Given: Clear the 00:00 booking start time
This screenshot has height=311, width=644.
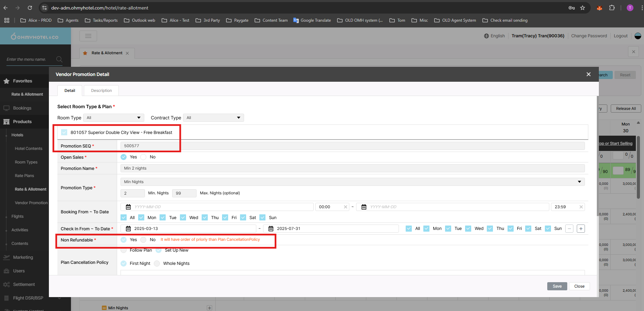Looking at the screenshot, I should 345,207.
